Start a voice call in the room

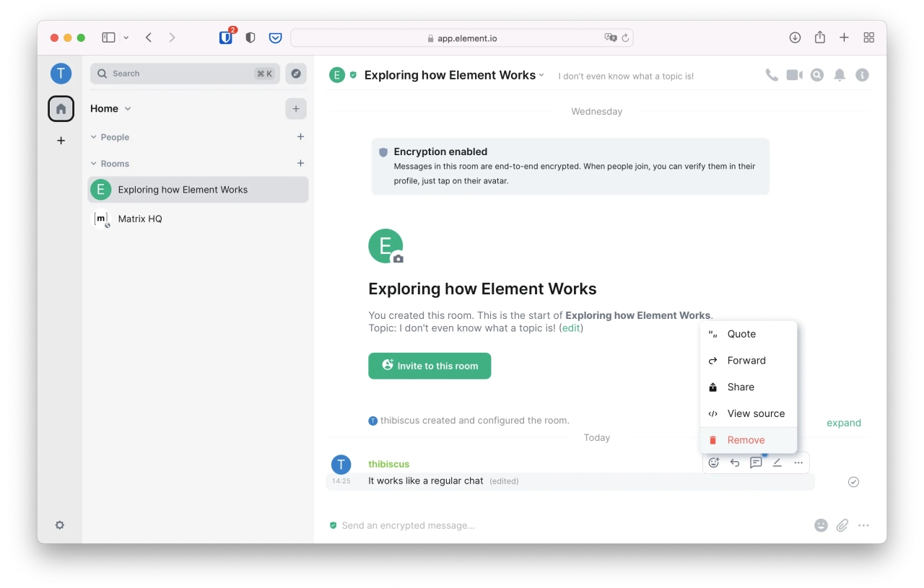click(x=772, y=75)
